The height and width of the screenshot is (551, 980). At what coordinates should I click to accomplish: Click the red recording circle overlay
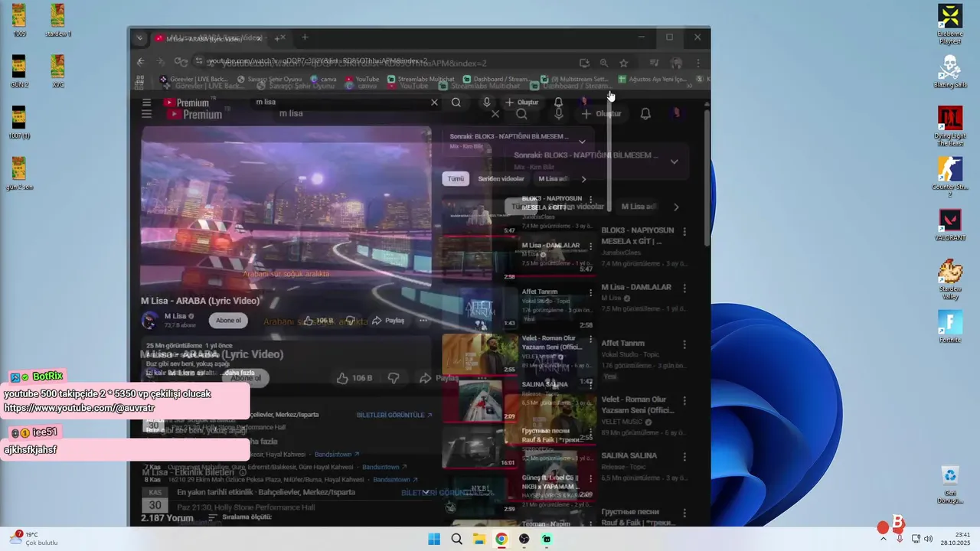point(883,527)
